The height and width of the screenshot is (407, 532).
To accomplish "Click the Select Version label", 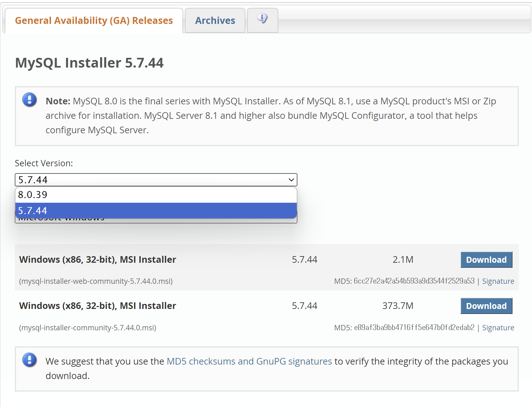I will pos(44,163).
